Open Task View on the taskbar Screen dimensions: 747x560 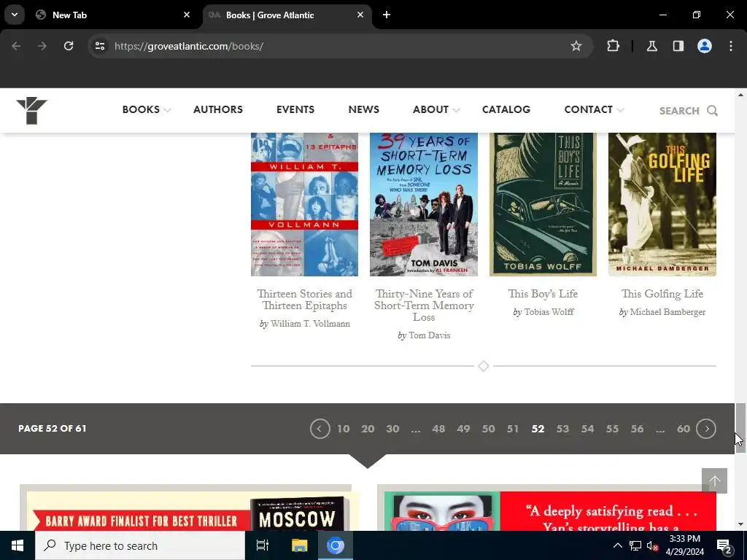[x=263, y=545]
